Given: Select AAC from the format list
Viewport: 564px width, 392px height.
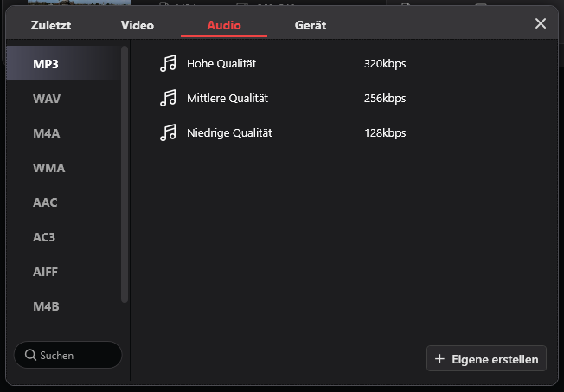Looking at the screenshot, I should coord(64,202).
